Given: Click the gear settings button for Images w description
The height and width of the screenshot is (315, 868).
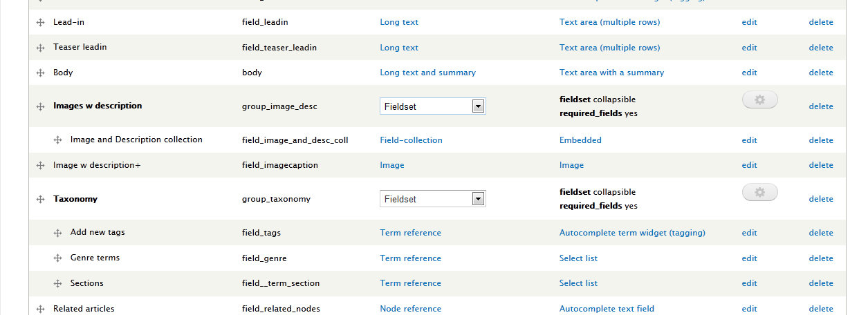Looking at the screenshot, I should click(759, 100).
